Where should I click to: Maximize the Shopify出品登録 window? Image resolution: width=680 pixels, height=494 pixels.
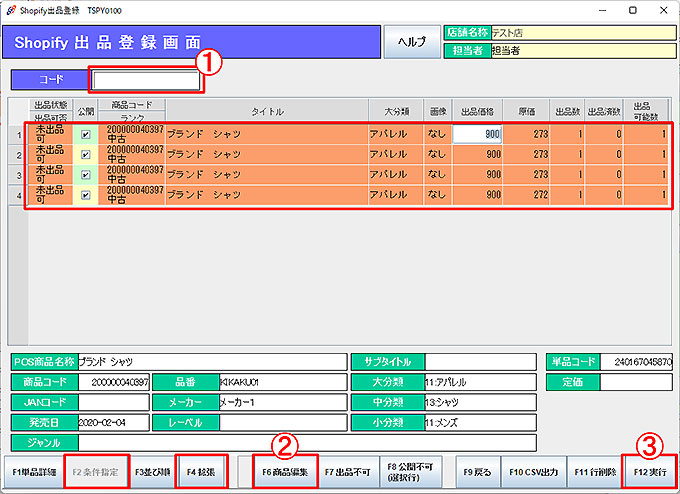click(633, 10)
